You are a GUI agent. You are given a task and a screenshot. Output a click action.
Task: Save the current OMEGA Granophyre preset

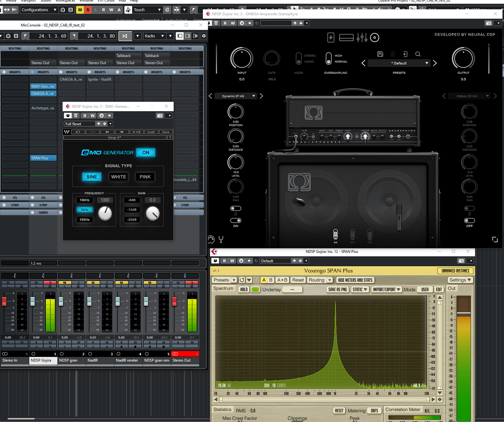click(x=380, y=54)
